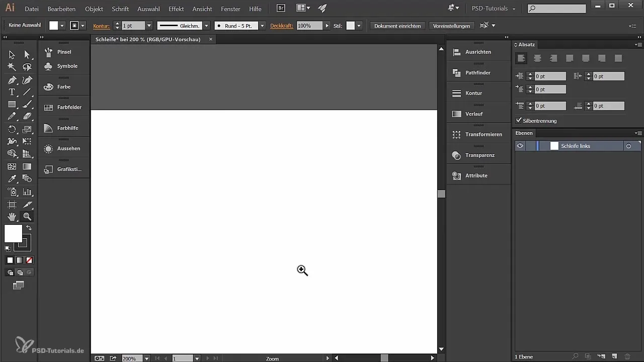Open the Absatz panel flyout menu
This screenshot has width=644, height=362.
tap(638, 45)
